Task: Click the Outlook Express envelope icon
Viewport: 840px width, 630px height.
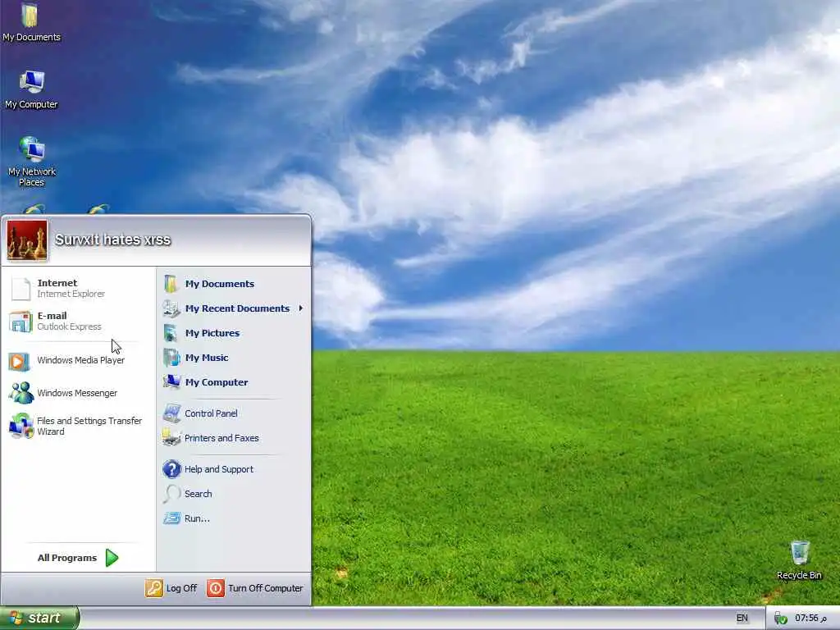Action: [21, 322]
